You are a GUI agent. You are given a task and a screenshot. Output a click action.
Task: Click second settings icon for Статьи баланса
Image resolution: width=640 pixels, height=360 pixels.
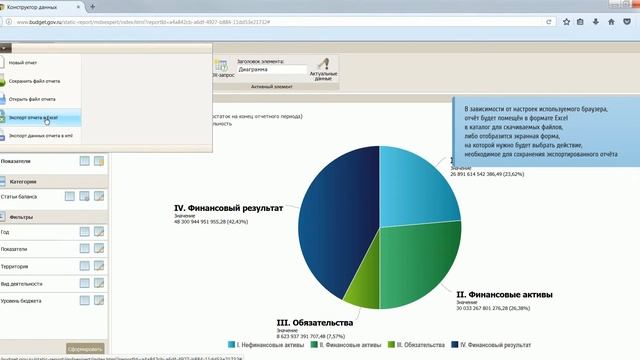click(84, 196)
